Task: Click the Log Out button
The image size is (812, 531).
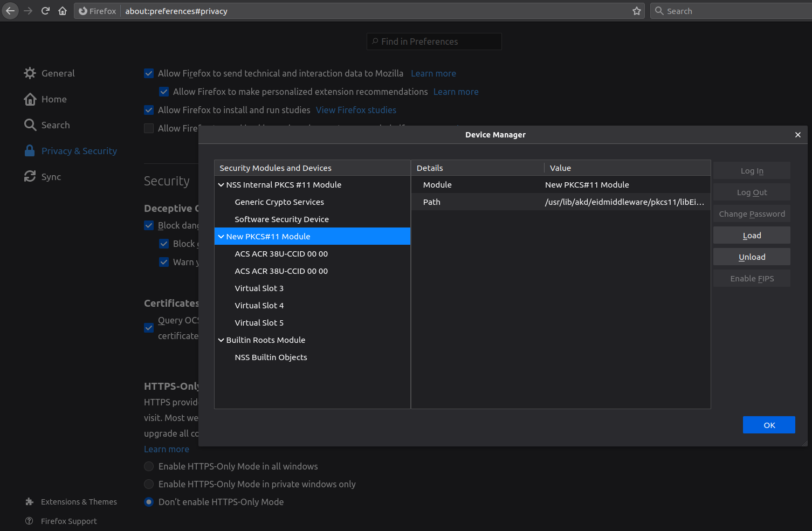Action: point(752,192)
